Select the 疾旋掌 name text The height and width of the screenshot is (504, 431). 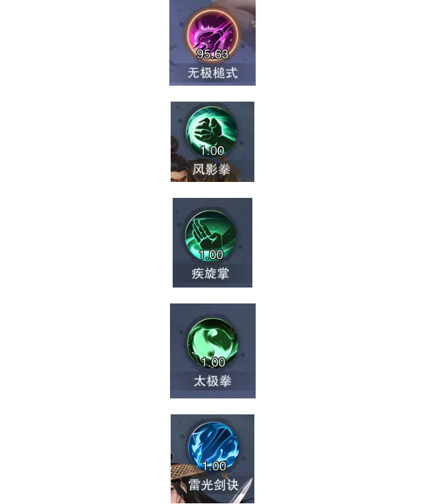pyautogui.click(x=211, y=274)
